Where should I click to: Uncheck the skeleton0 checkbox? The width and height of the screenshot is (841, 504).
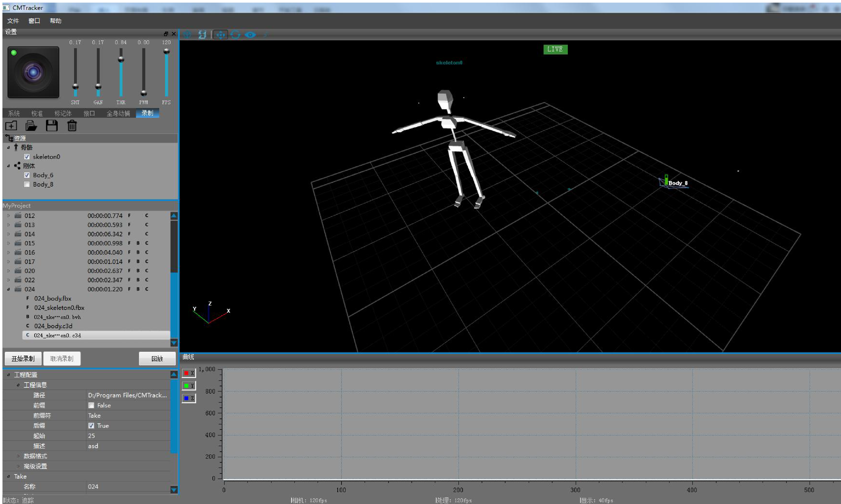pyautogui.click(x=27, y=157)
